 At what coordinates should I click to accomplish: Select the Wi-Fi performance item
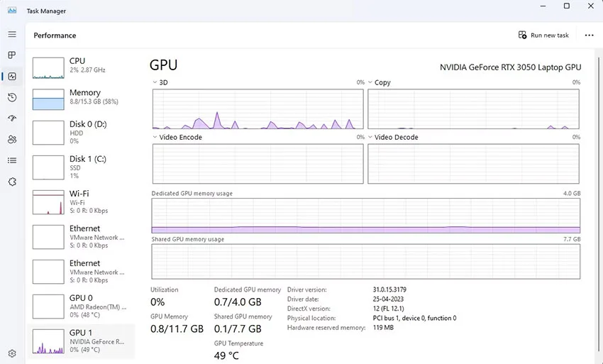tap(81, 202)
